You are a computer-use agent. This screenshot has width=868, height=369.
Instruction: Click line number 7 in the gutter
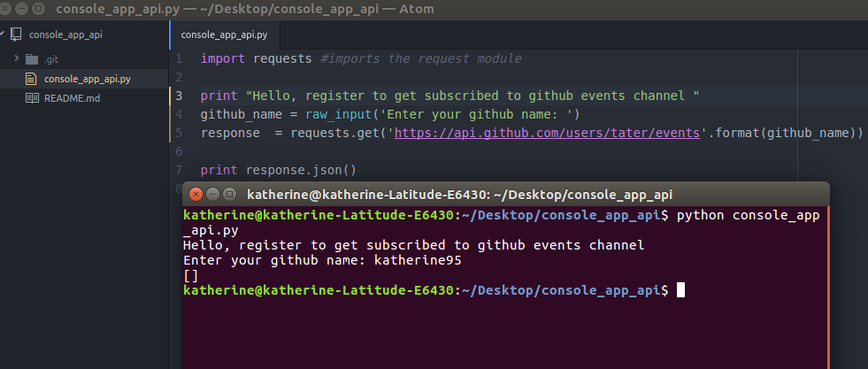pyautogui.click(x=178, y=170)
